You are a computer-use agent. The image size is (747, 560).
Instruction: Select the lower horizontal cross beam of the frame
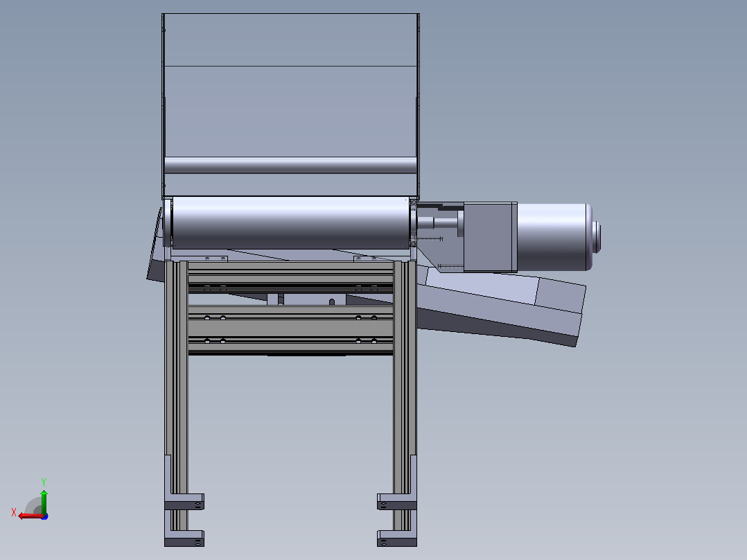[x=290, y=330]
